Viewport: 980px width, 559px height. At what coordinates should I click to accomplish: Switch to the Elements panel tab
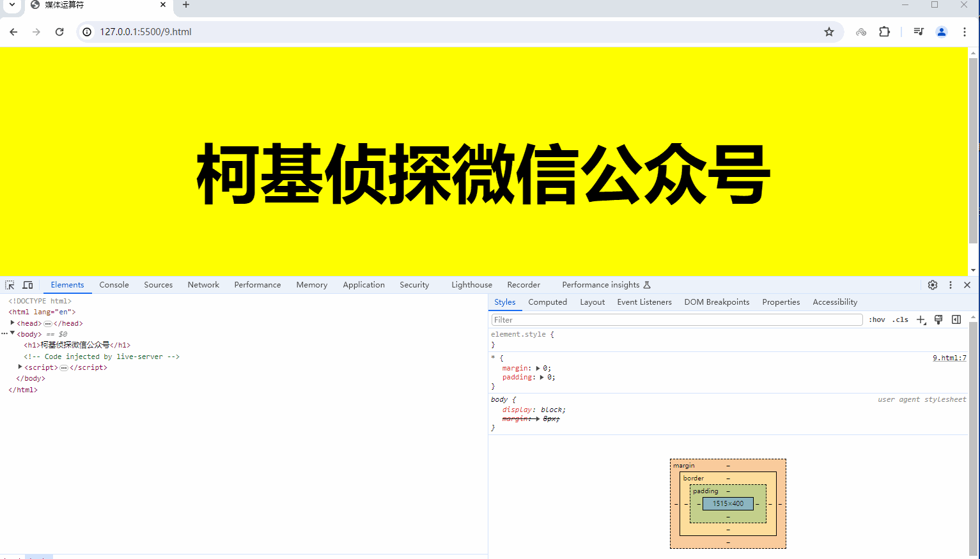tap(67, 285)
